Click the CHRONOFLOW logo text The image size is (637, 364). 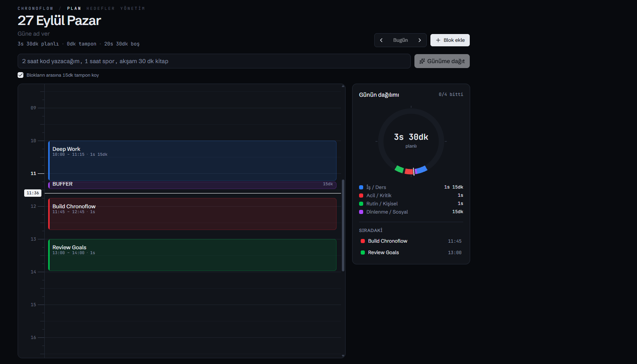(x=35, y=8)
